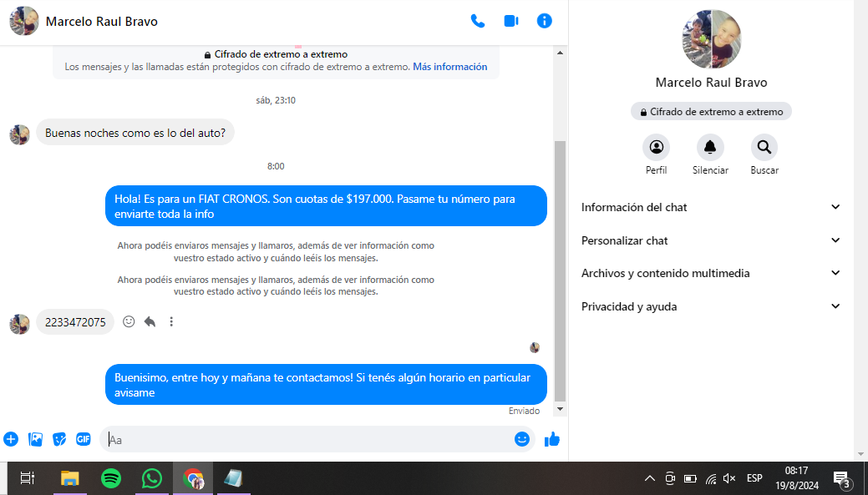
Task: Click the seen-receipt mini avatar
Action: (x=534, y=347)
